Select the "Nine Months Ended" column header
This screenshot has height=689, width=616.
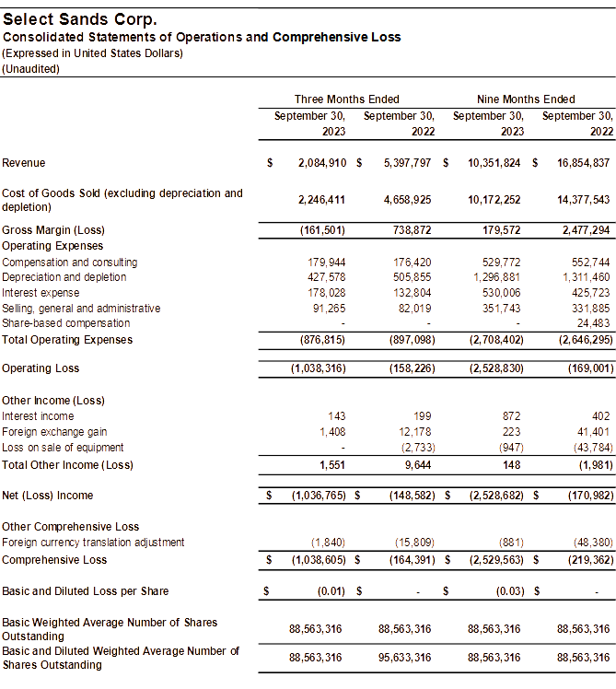[526, 99]
